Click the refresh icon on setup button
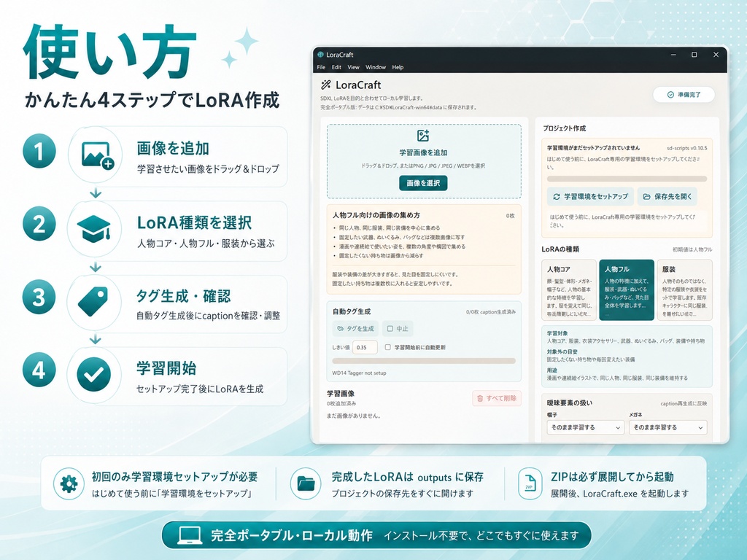 557,197
